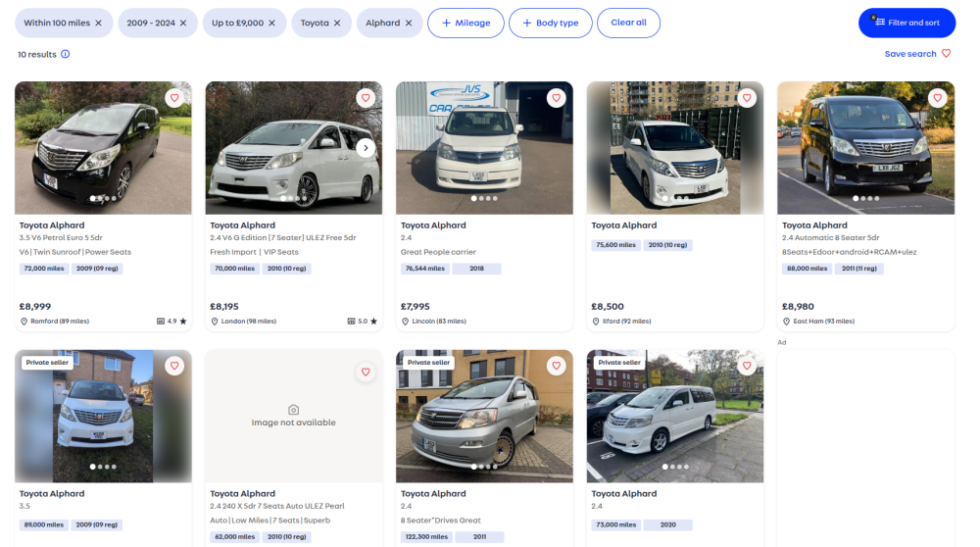Open the silver 122,300 miles Alphard photo

[484, 416]
